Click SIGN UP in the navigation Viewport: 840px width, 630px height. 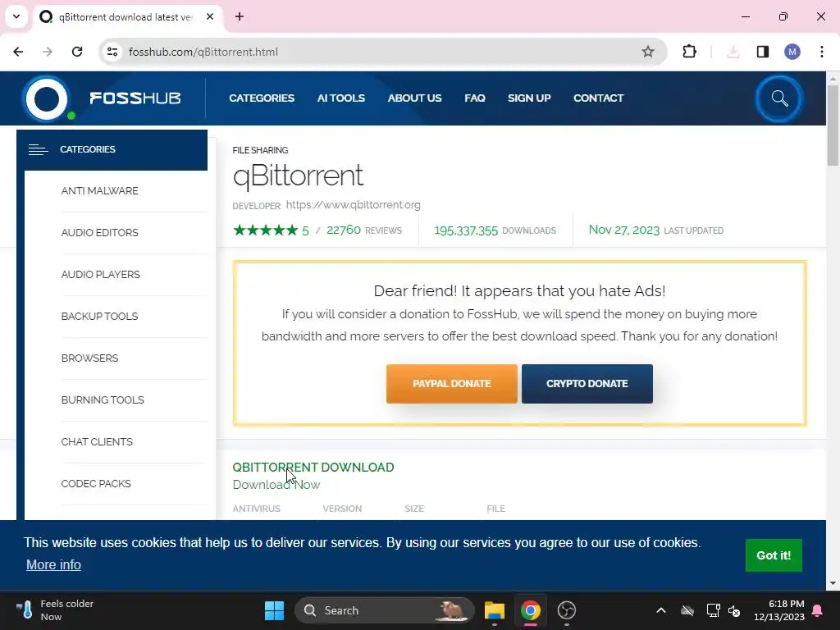pos(529,98)
